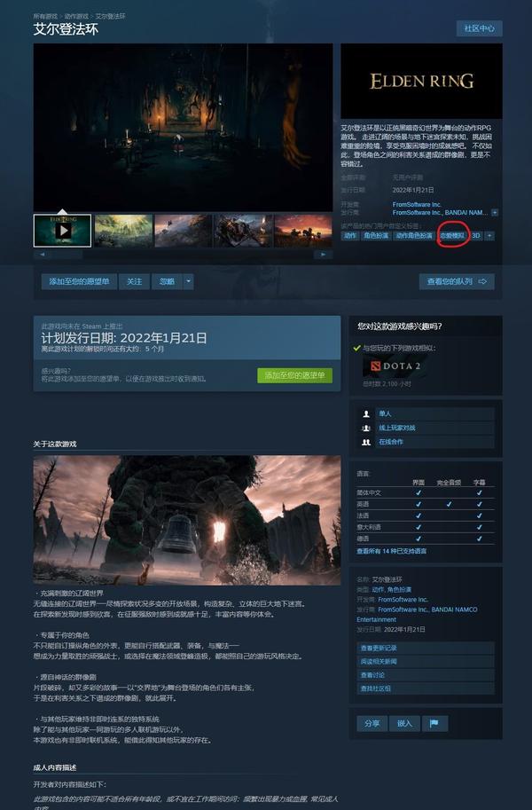Click the 成人内容描述 section heading
This screenshot has width=532, height=810.
(x=55, y=767)
